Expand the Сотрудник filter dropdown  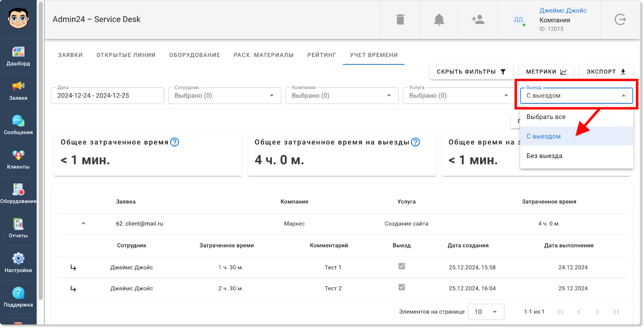[x=225, y=96]
